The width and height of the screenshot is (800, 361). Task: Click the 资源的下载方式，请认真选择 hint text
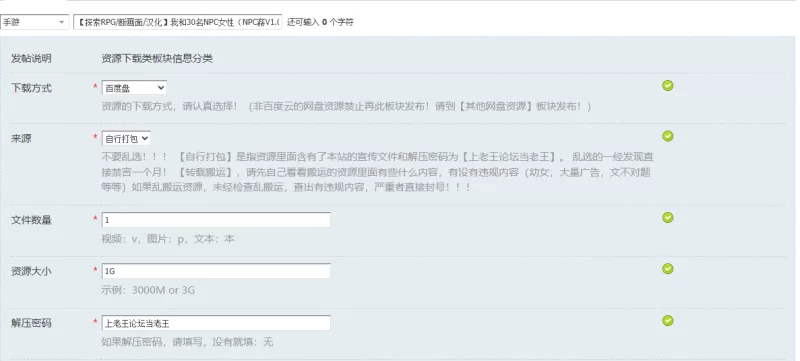[x=346, y=107]
